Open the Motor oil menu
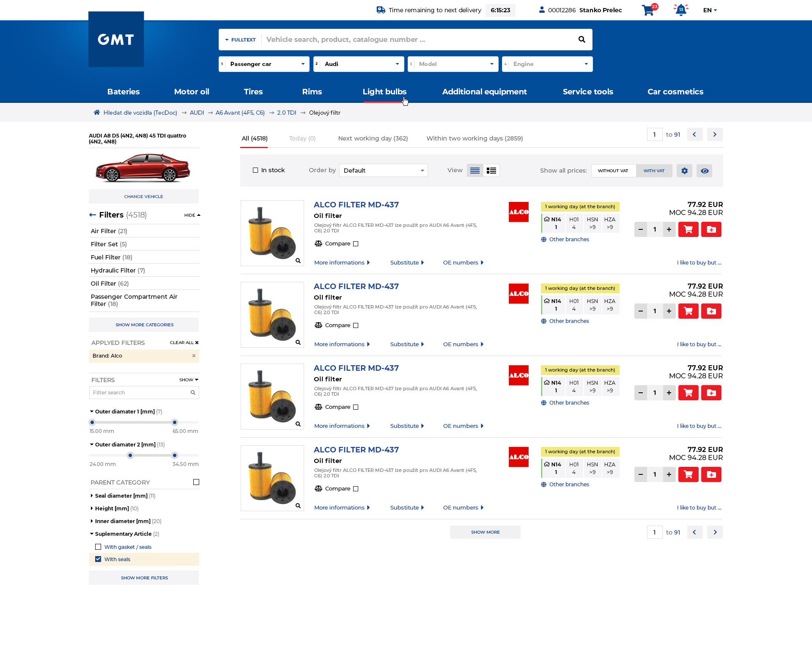This screenshot has height=664, width=812. click(192, 92)
